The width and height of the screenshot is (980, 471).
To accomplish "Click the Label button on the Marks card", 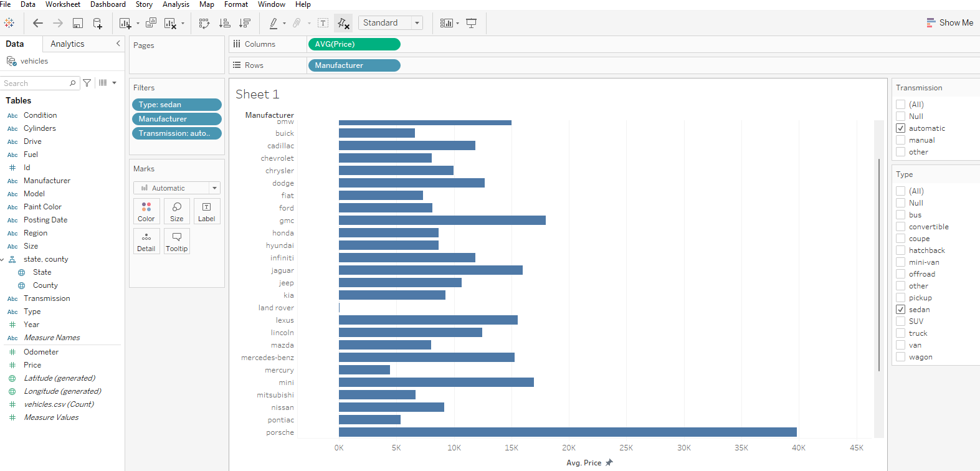I will pos(207,211).
